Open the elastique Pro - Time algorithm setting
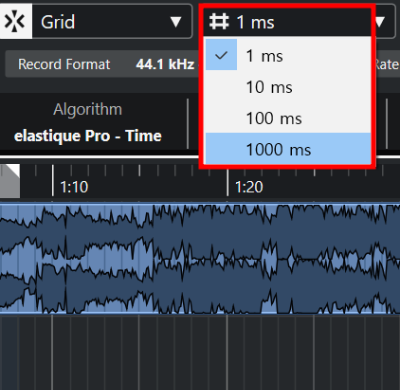 (x=88, y=136)
